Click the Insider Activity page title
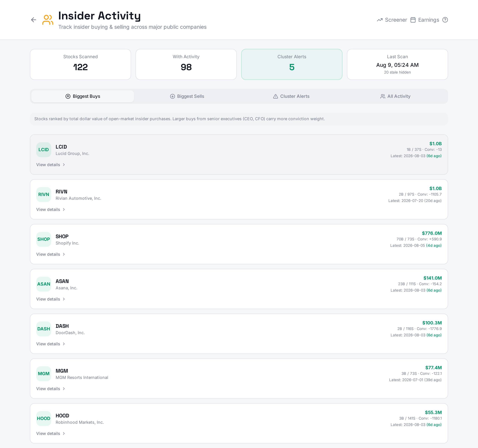This screenshot has width=478, height=448. 100,16
